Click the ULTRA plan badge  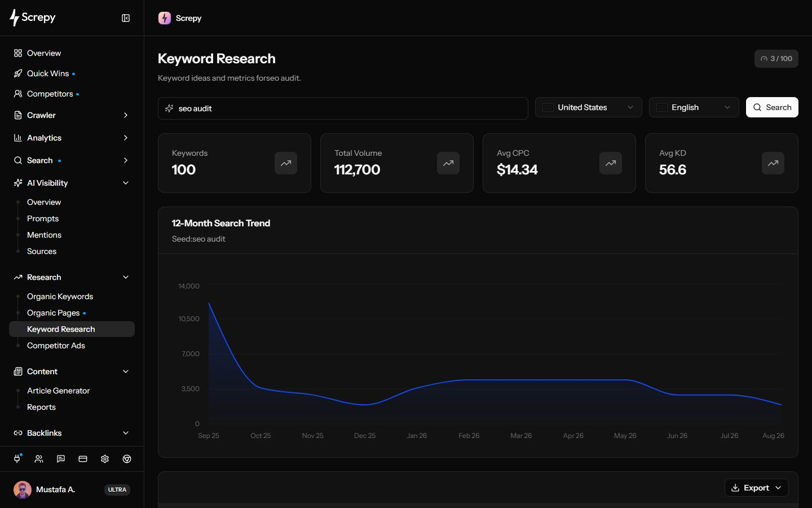click(117, 489)
